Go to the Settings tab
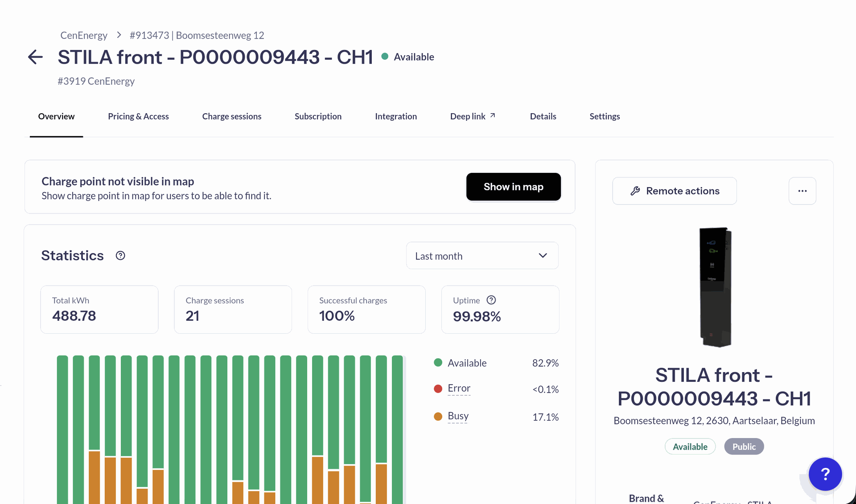 [x=605, y=116]
